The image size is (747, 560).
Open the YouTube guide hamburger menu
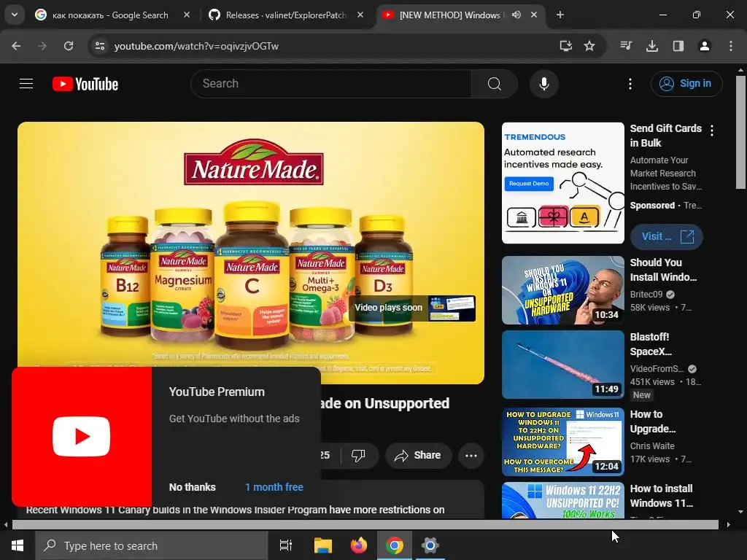(26, 84)
